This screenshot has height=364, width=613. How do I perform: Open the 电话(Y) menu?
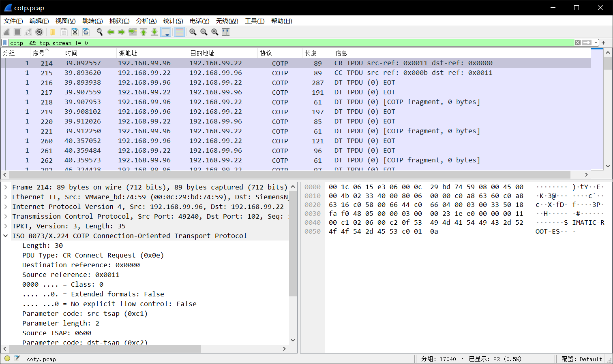pyautogui.click(x=199, y=21)
